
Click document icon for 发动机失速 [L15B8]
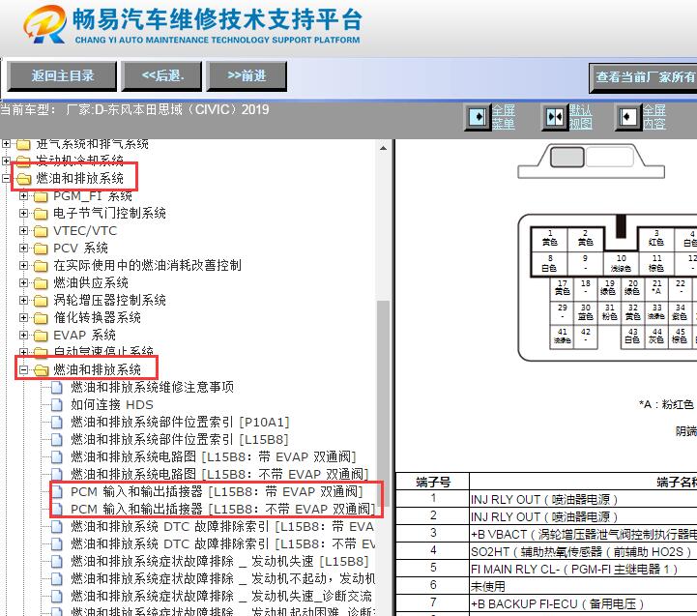57,562
